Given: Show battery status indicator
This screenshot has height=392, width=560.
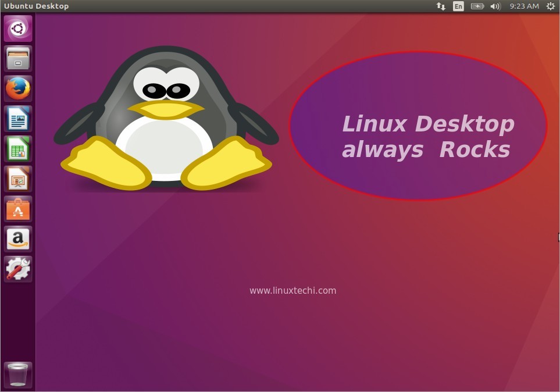Looking at the screenshot, I should coord(477,6).
